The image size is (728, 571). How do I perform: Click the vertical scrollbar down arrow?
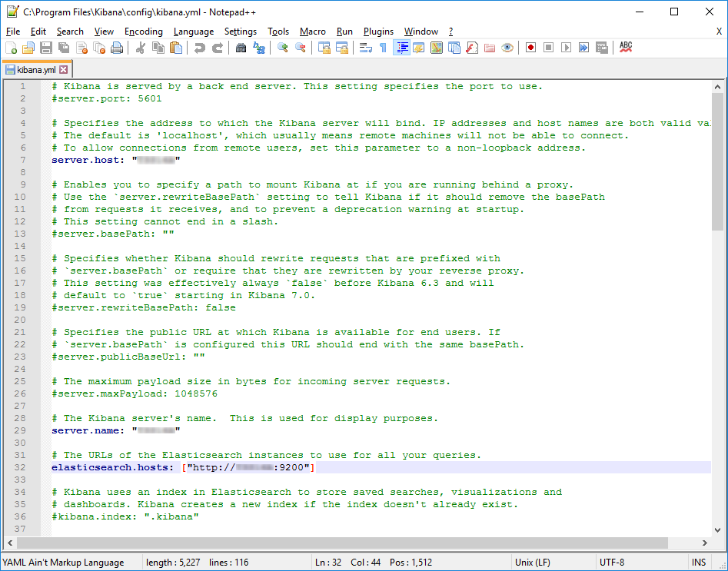719,531
